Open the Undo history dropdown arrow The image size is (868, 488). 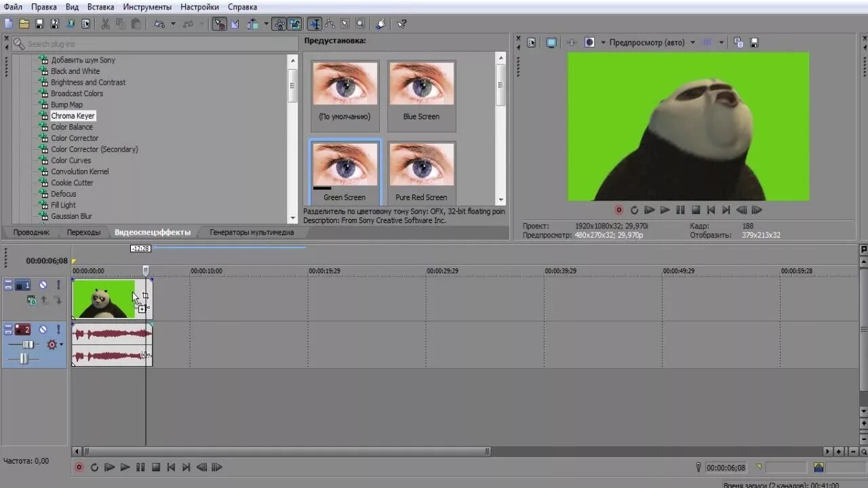[x=173, y=24]
